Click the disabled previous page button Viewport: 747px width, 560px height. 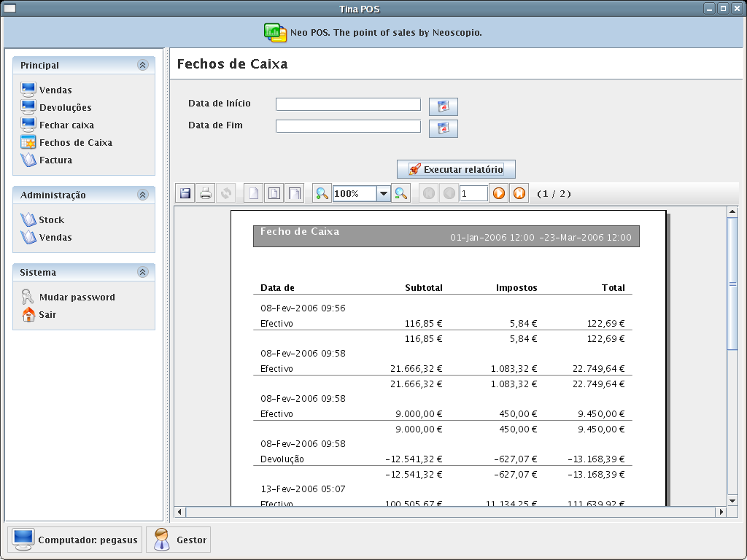tap(449, 193)
